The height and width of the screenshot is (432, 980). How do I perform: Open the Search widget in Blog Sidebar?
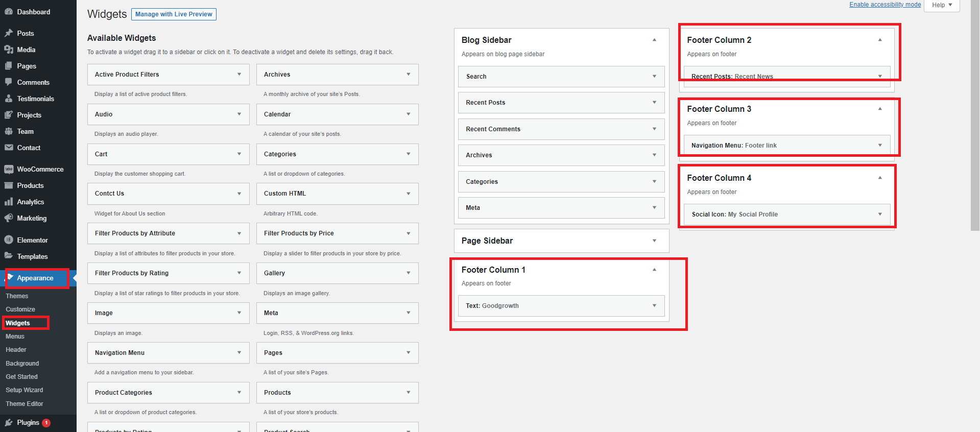[561, 77]
